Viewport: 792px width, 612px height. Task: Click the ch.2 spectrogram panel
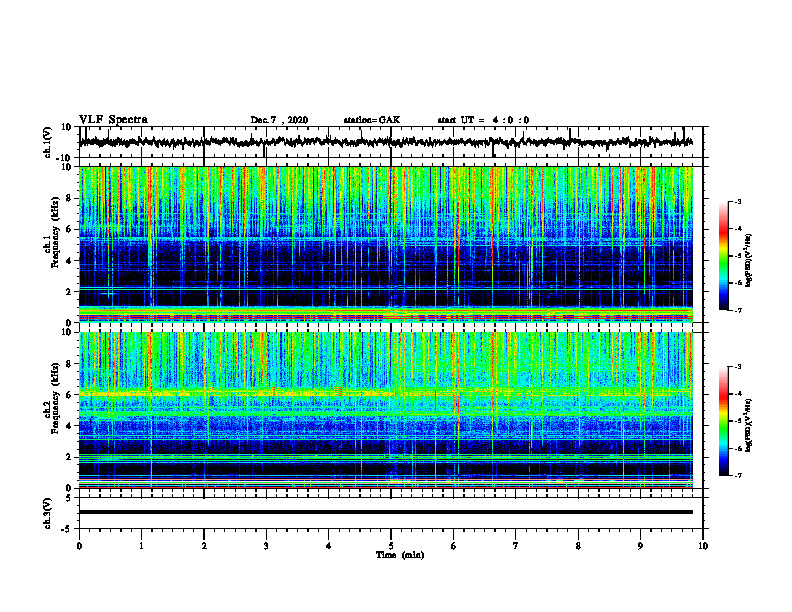click(386, 410)
